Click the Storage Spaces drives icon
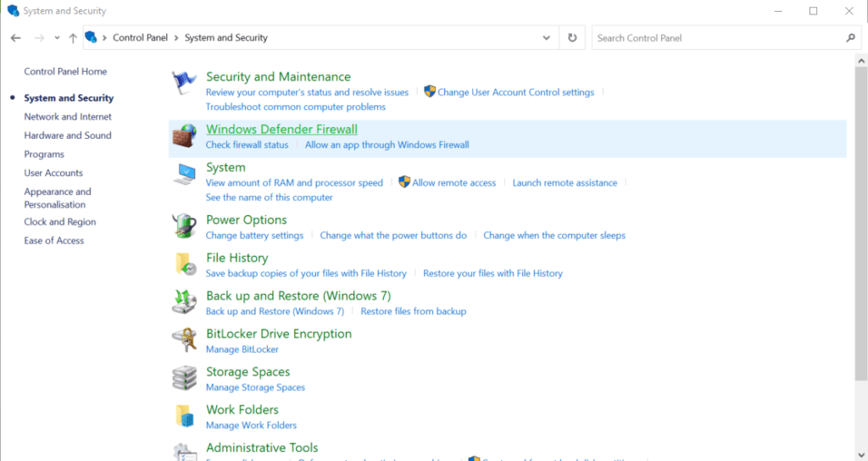 (x=184, y=378)
